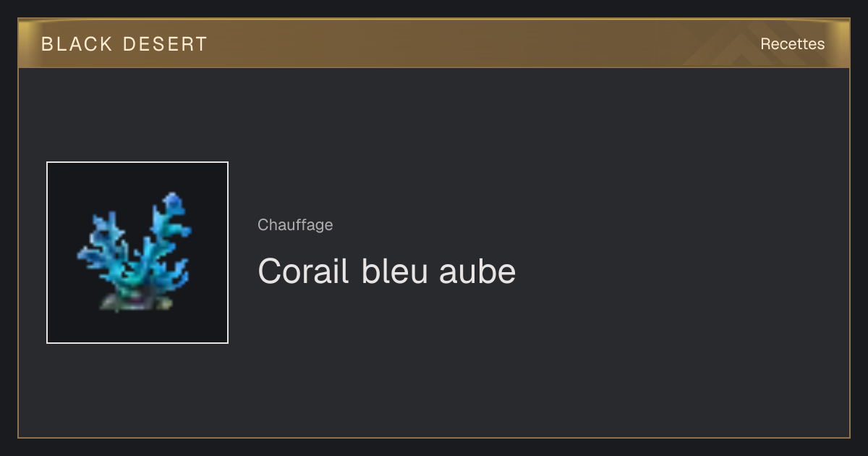Open the Recettes link in header
868x456 pixels.
tap(792, 44)
